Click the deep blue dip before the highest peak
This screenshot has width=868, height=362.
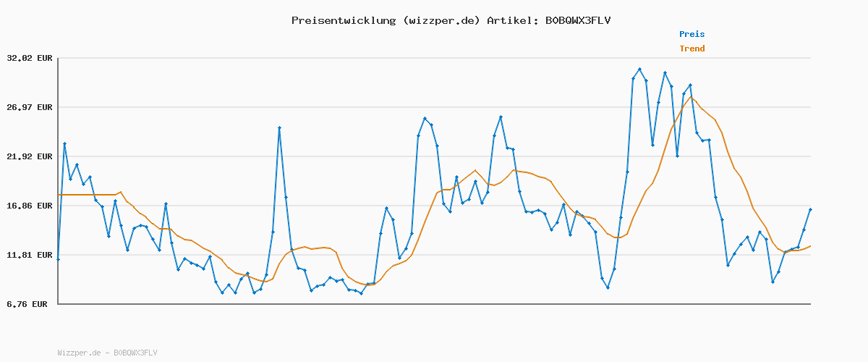point(608,287)
